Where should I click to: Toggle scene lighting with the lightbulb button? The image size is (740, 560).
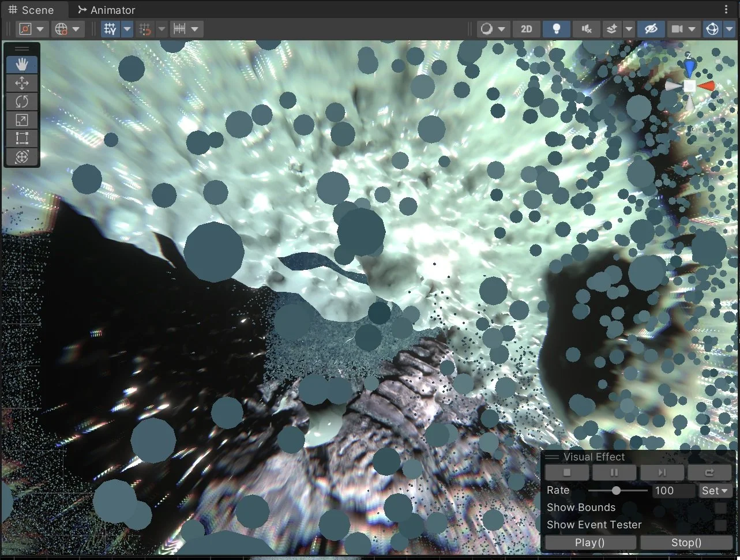point(557,29)
